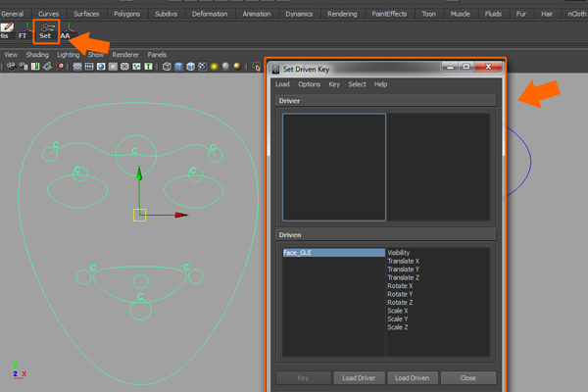
Task: Open the viewport Shading menu
Action: click(37, 55)
